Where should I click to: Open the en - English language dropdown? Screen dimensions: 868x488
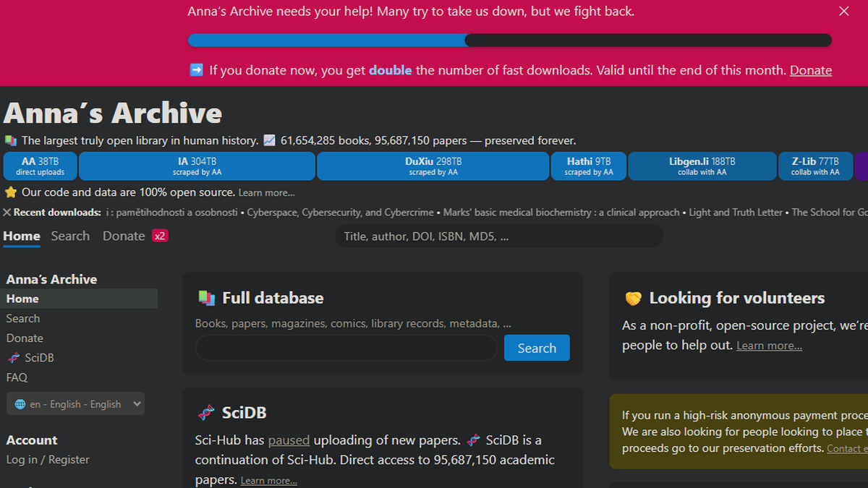(x=75, y=404)
